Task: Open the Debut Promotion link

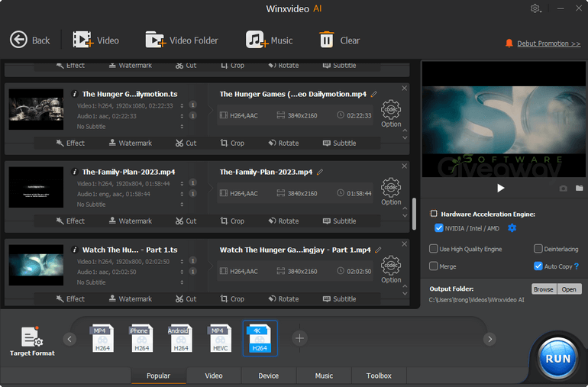Action: tap(548, 44)
